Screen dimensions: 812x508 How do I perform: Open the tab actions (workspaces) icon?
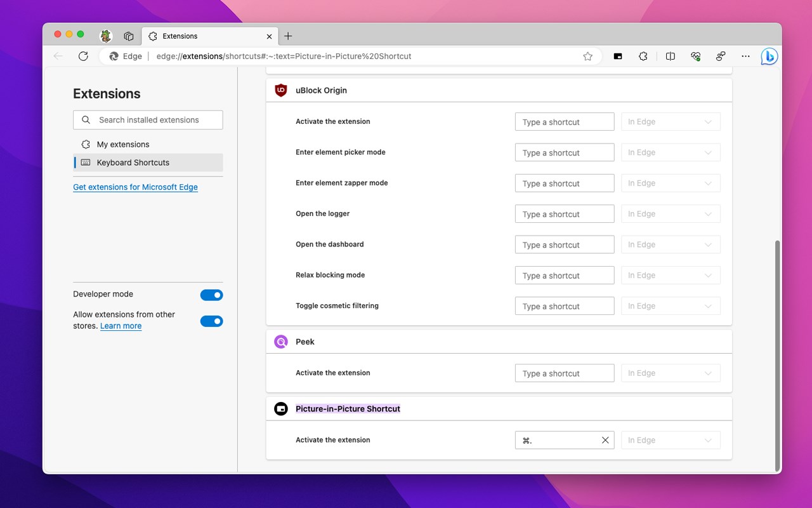[x=129, y=36]
